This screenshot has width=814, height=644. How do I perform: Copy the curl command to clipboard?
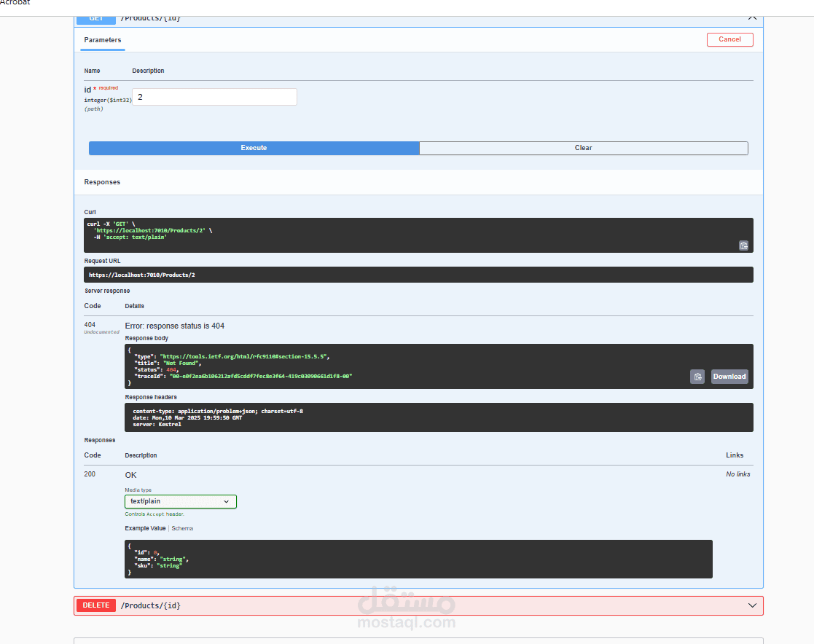point(743,246)
